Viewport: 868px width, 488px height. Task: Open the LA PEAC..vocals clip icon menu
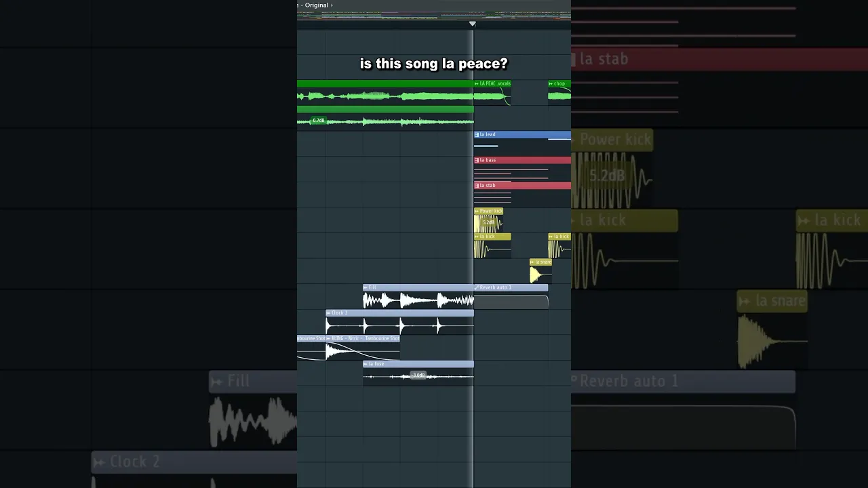[477, 84]
